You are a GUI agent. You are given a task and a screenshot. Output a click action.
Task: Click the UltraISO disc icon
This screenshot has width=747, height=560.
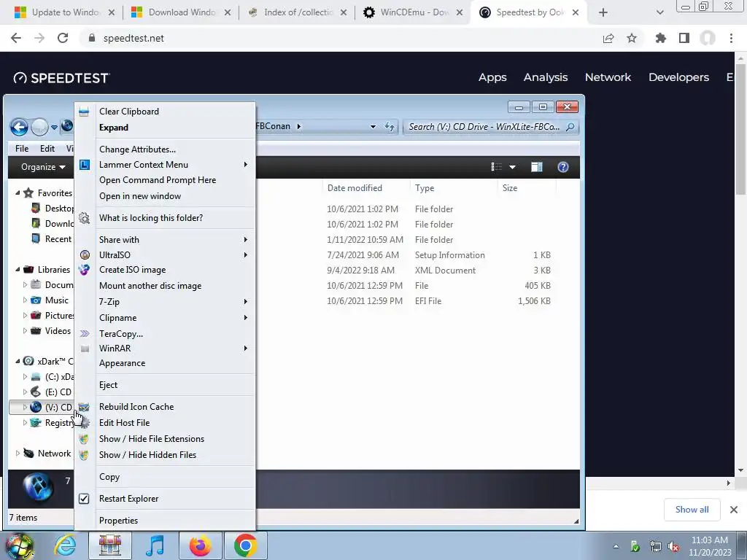[x=85, y=255]
